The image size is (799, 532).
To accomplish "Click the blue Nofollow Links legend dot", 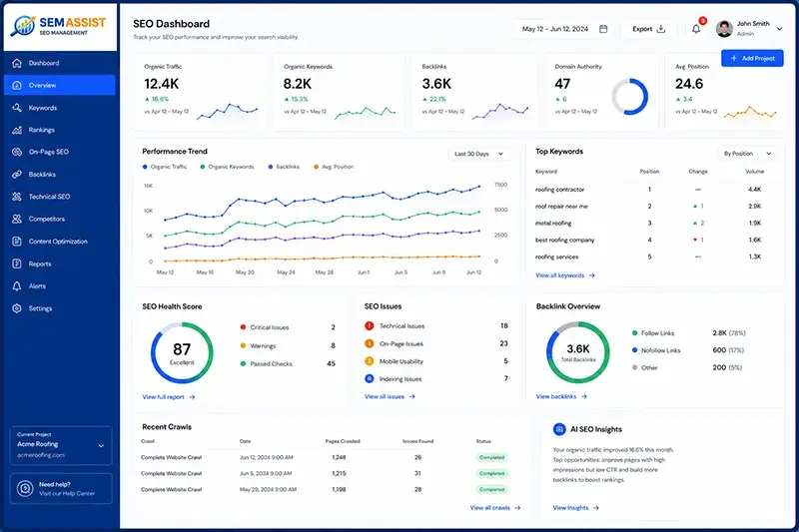I will (634, 350).
